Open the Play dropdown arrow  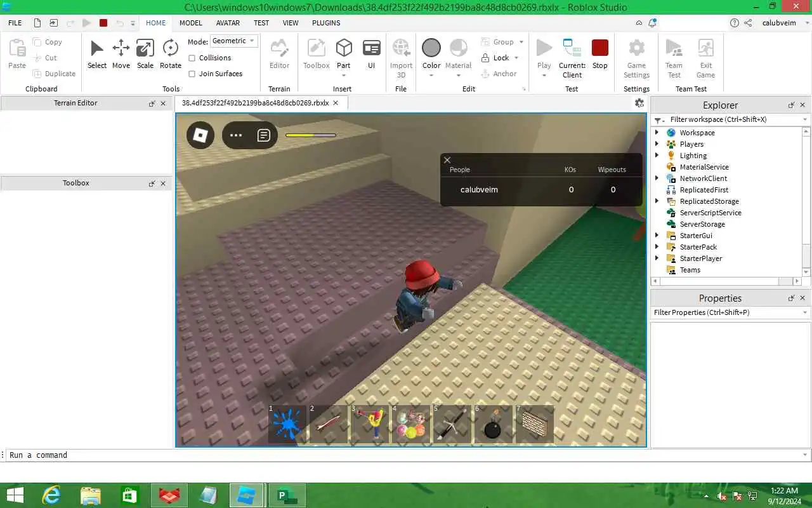(544, 76)
